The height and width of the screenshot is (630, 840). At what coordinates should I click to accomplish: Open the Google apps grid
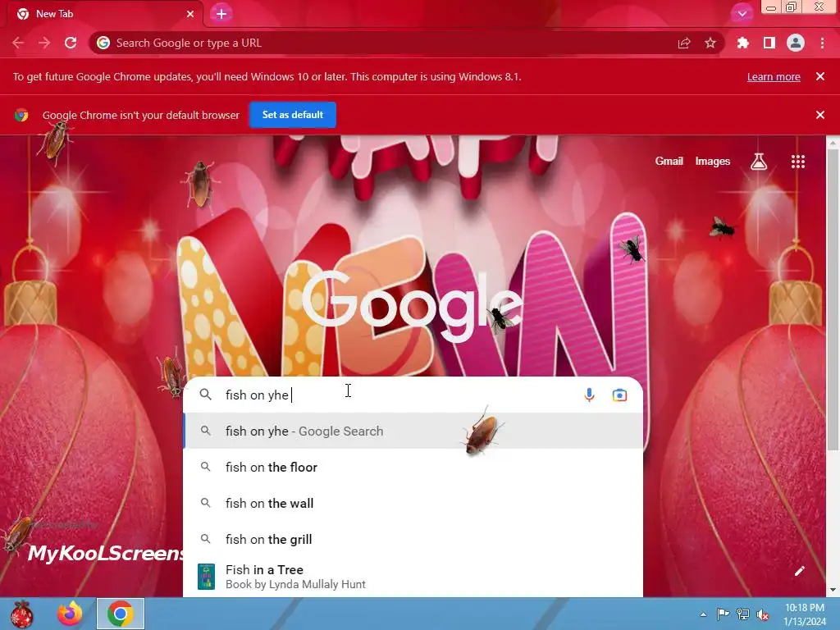coord(798,162)
